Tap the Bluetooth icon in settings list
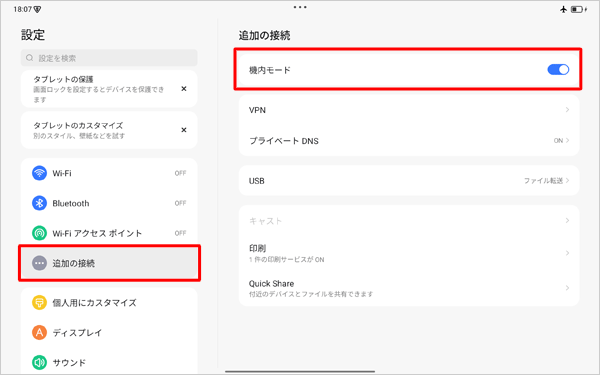 [39, 203]
